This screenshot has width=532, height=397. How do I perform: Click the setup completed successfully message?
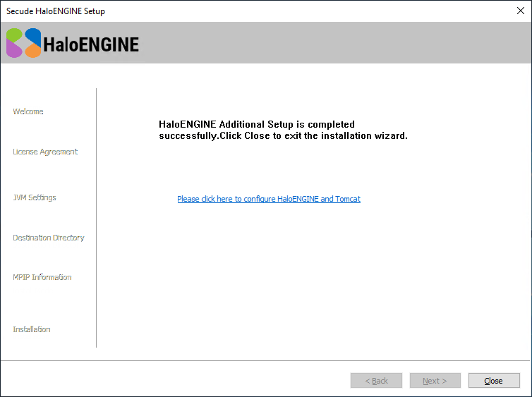pos(283,130)
